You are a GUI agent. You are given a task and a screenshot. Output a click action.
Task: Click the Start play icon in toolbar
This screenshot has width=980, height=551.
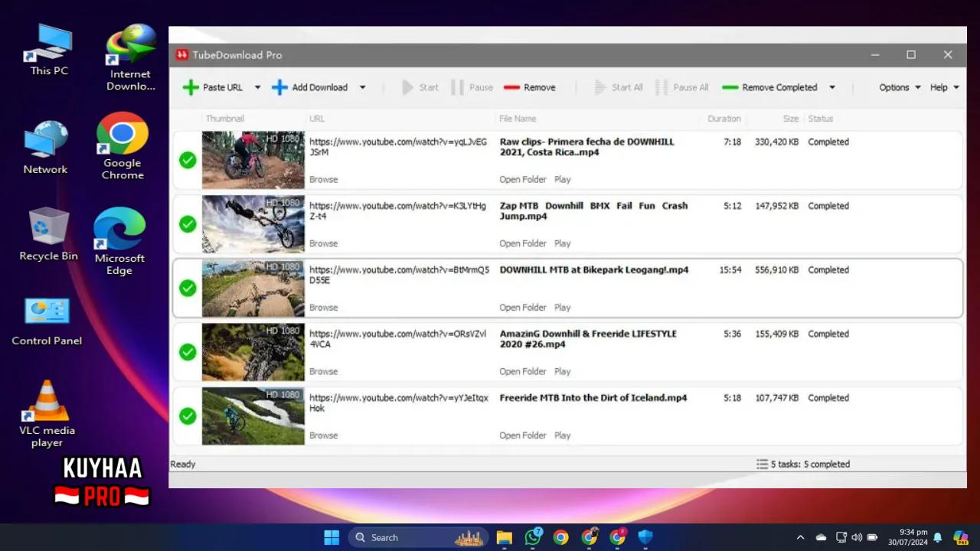[x=408, y=87]
